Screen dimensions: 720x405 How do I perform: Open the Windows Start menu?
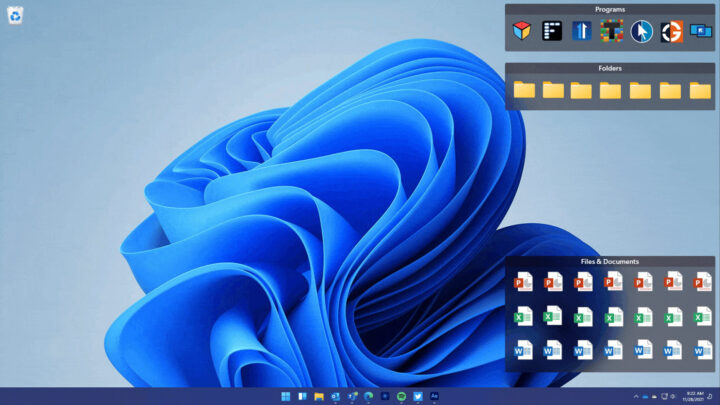pos(286,396)
